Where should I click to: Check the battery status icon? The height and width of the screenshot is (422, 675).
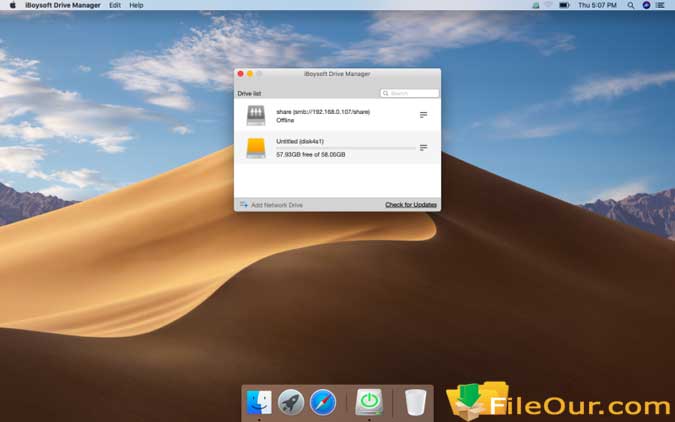564,5
